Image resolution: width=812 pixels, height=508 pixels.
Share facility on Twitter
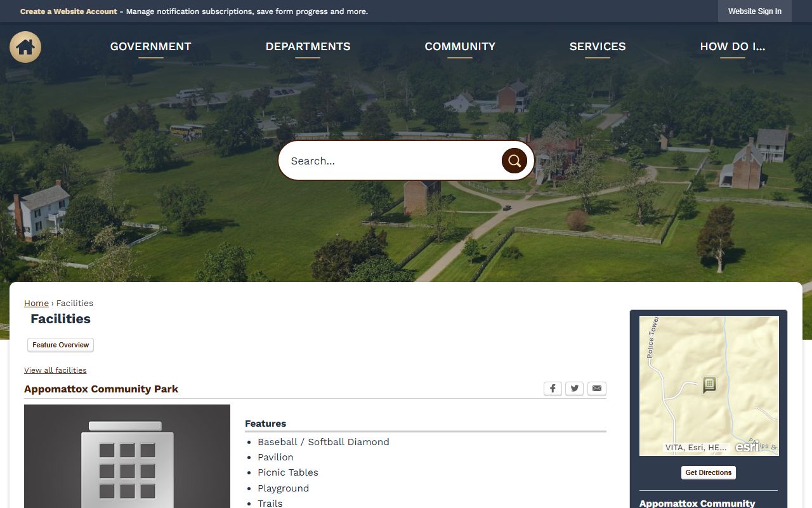click(574, 389)
